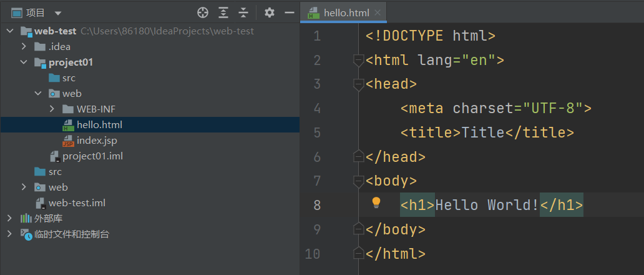Click the hello.html file icon in tree
644x275 pixels.
pyautogui.click(x=68, y=125)
